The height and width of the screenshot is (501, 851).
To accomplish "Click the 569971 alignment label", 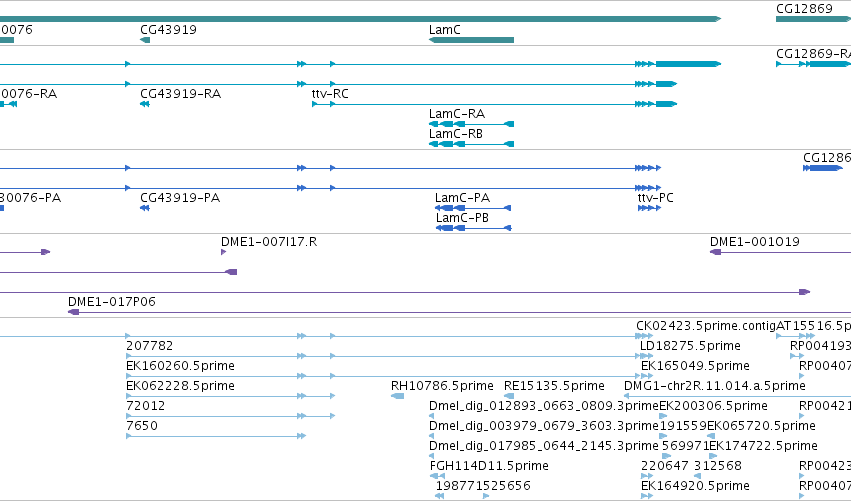I will (x=683, y=446).
